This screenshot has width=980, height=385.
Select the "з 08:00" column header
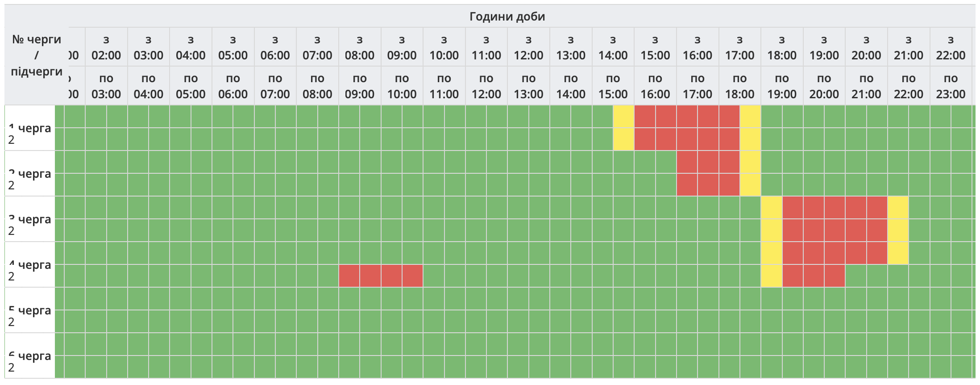point(360,47)
